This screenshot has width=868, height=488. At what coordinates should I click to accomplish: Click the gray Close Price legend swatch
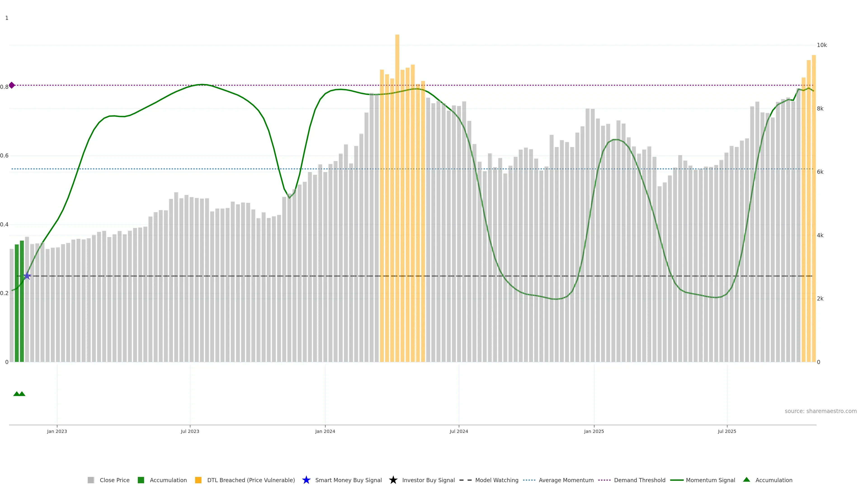91,480
